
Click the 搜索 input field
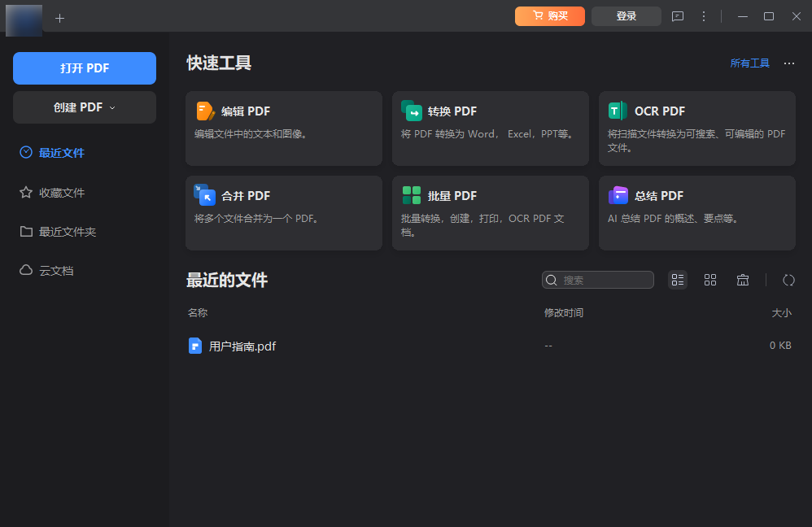[x=597, y=280]
